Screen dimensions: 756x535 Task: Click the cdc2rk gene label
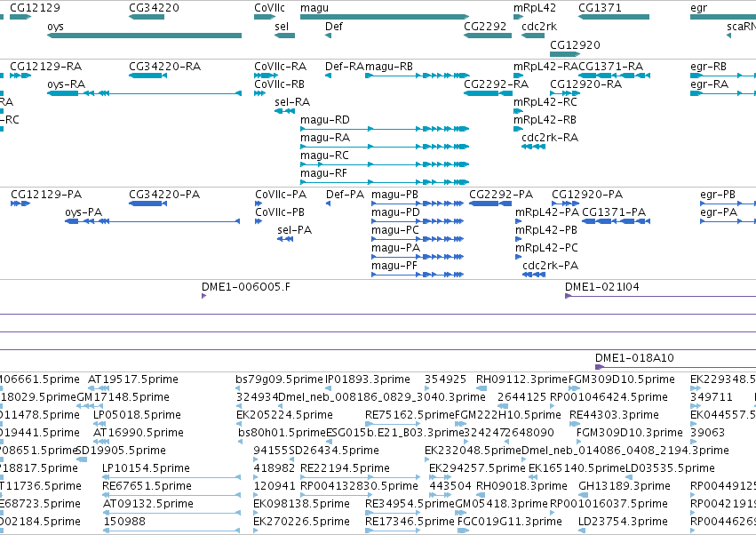539,26
